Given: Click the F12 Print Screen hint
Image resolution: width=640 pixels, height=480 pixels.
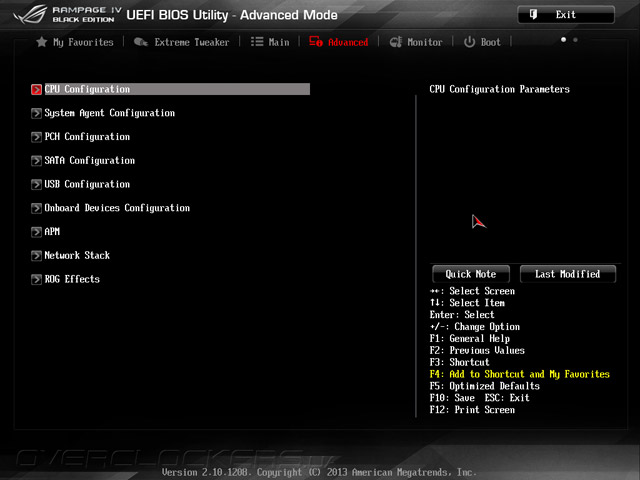Looking at the screenshot, I should (x=472, y=410).
